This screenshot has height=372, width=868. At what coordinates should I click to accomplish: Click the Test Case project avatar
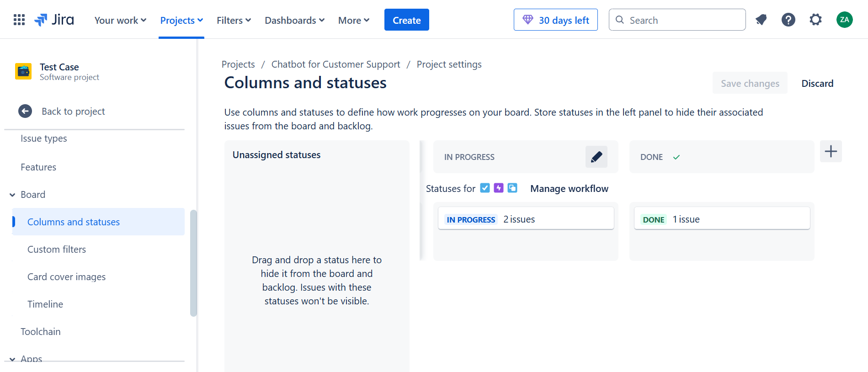tap(23, 71)
